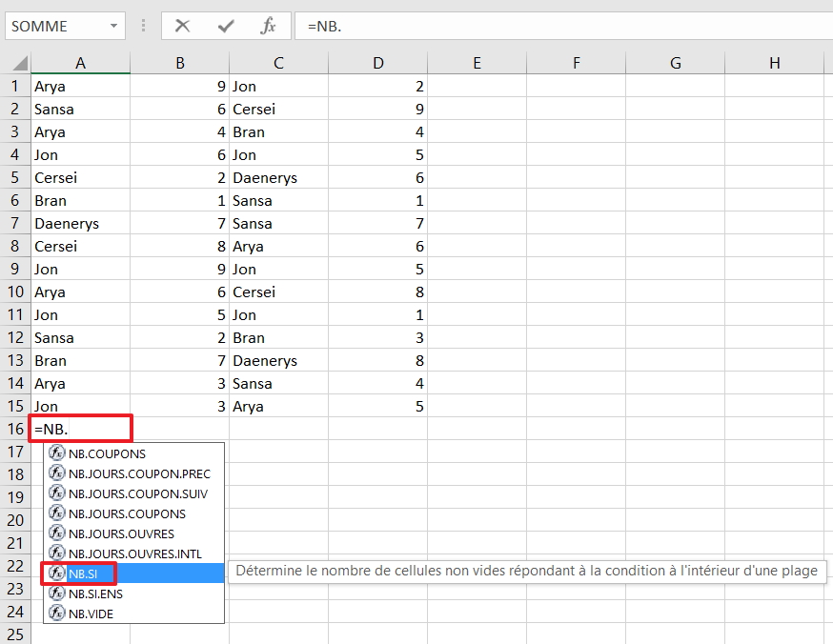Click the Name Box showing SOMME
833x644 pixels.
tap(52, 26)
